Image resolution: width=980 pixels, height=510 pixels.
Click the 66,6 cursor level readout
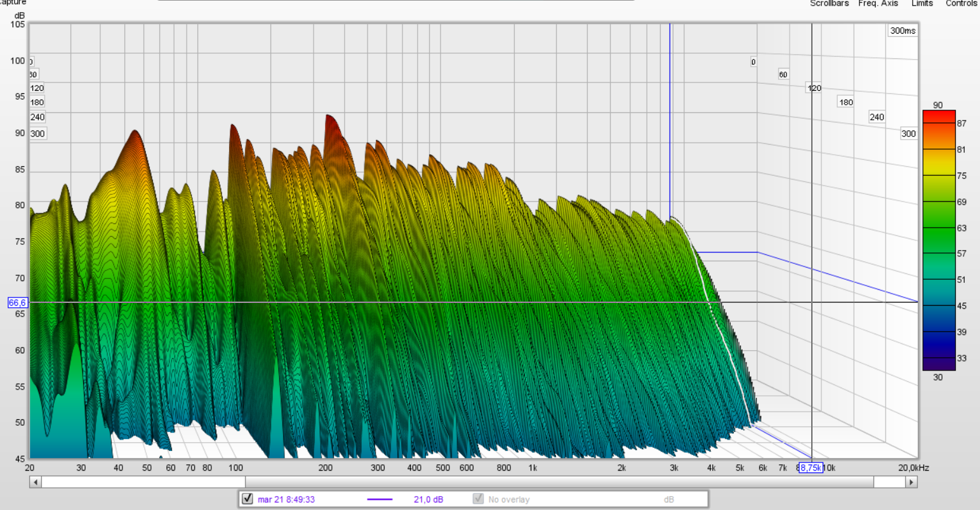coord(17,303)
